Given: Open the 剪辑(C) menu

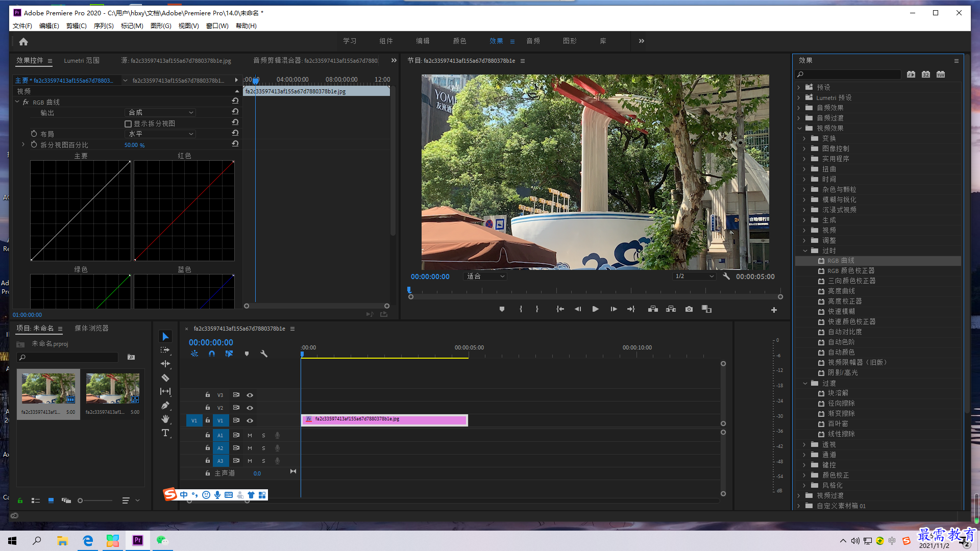Looking at the screenshot, I should click(77, 26).
